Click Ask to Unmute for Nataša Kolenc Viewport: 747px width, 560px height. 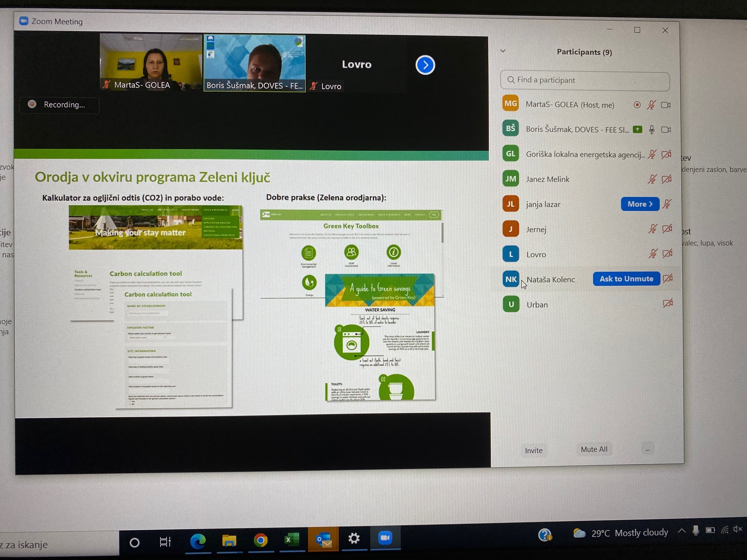pos(626,279)
